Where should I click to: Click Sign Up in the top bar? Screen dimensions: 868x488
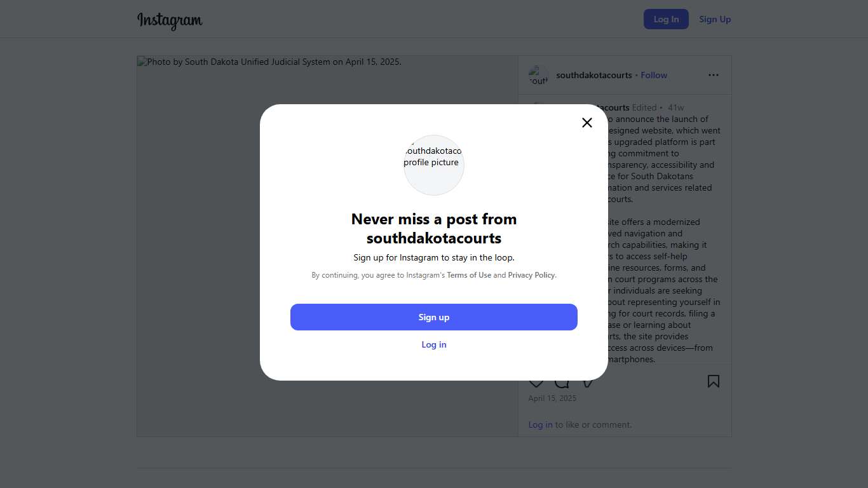pyautogui.click(x=715, y=19)
